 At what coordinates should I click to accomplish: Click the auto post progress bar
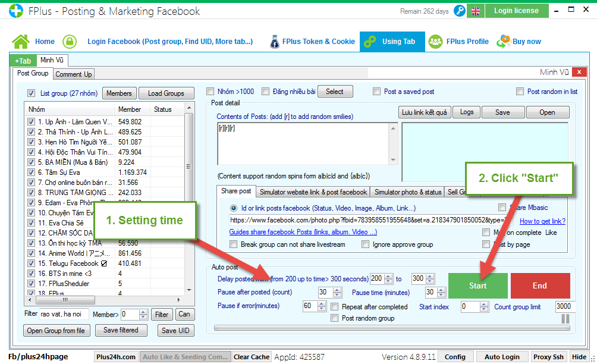point(392,328)
